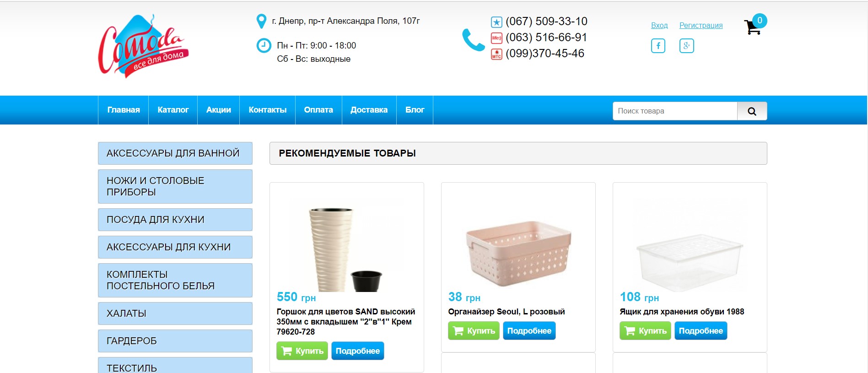Select the ПОСУДА ДЛЯ КУХНИ category
The height and width of the screenshot is (373, 868).
tap(175, 220)
